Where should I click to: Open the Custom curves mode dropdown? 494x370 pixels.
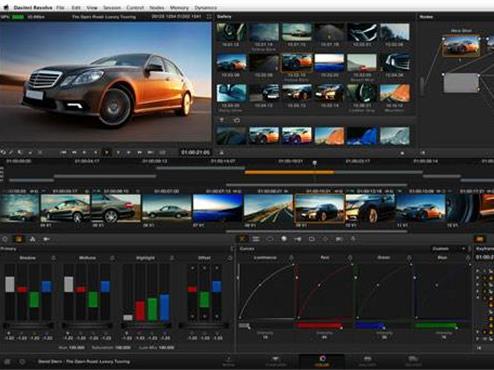(448, 249)
